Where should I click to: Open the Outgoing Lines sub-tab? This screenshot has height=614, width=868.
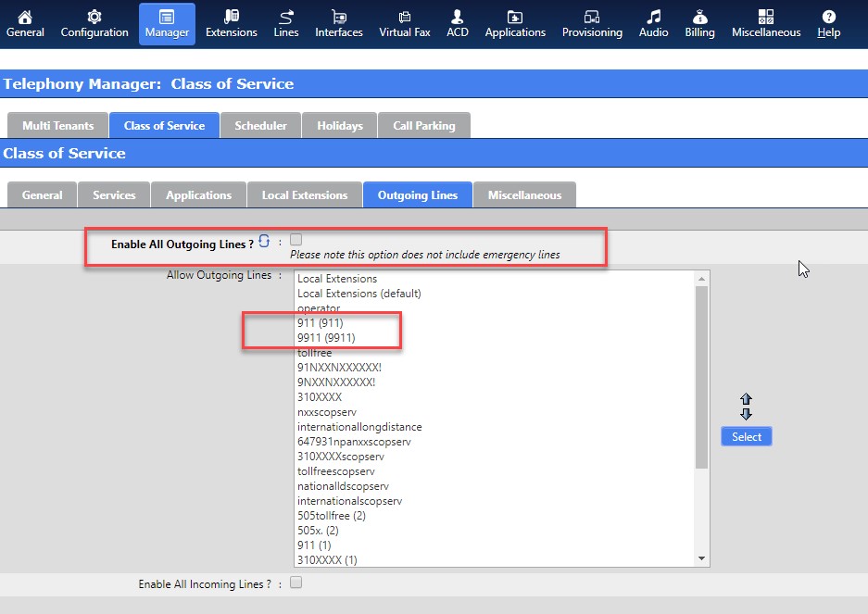point(418,194)
